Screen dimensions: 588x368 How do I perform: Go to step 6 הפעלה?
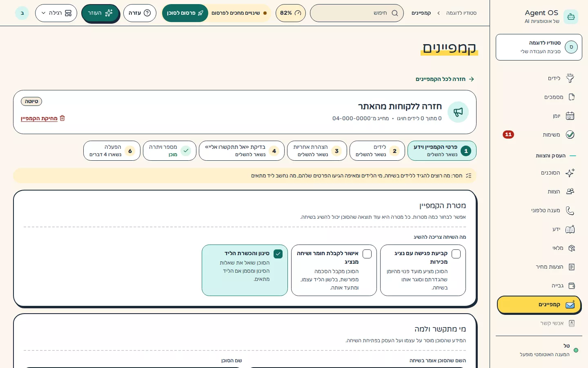pos(112,151)
